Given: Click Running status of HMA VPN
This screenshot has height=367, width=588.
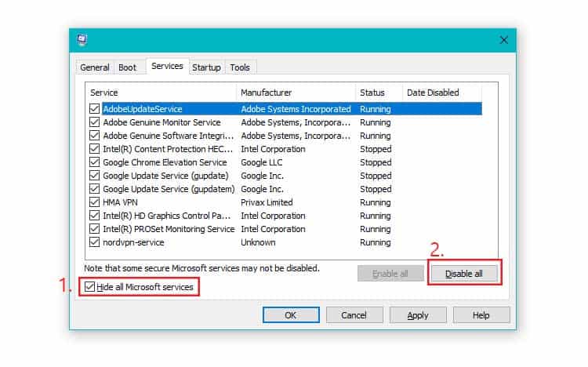Looking at the screenshot, I should (376, 202).
